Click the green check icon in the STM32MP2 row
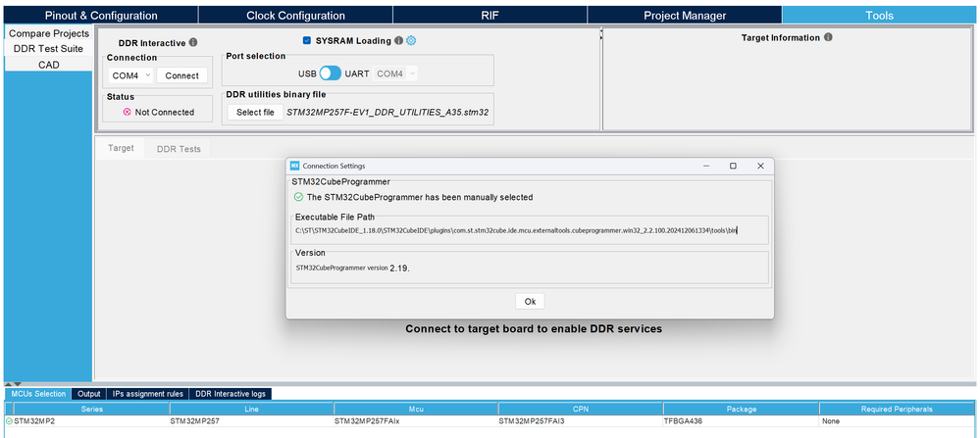Viewport: 980px width, 438px height. pos(9,421)
